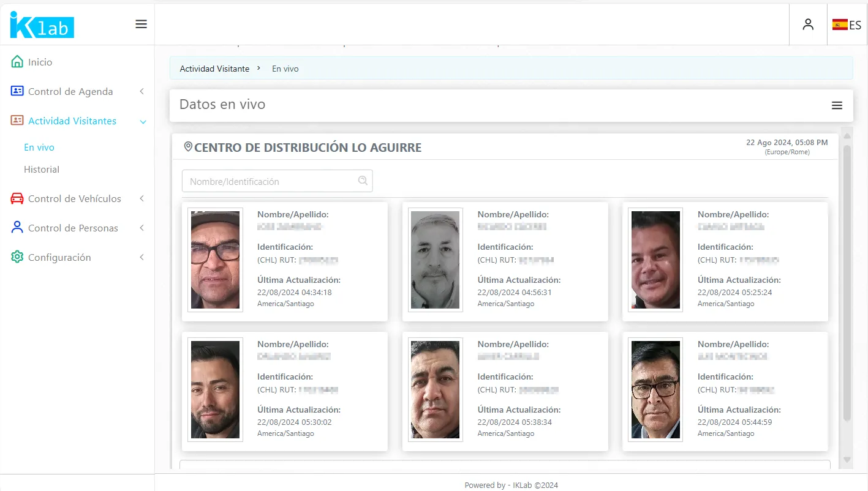Focus the Nombre/Identificación search field

(x=277, y=181)
